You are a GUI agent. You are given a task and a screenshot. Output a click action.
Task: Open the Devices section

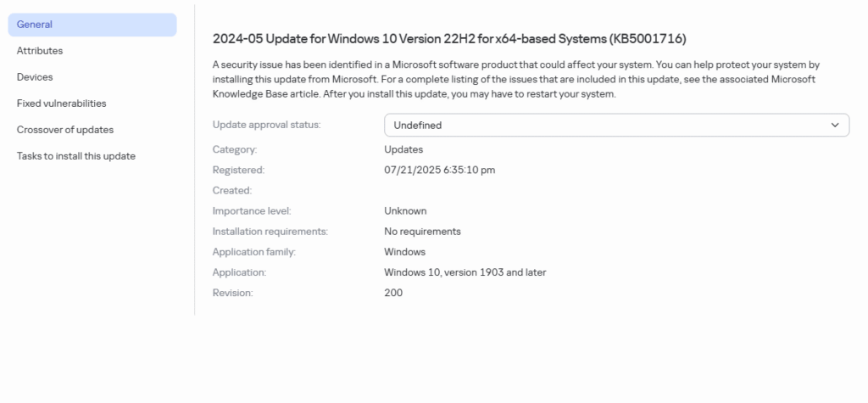coord(35,77)
